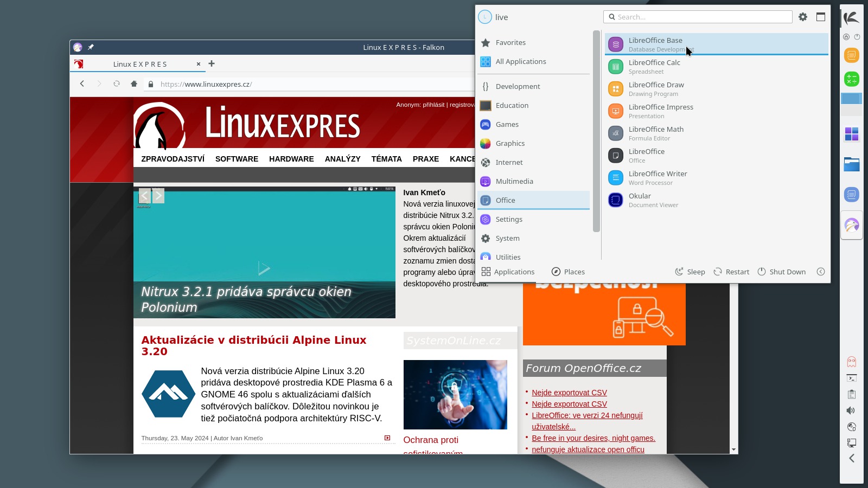The image size is (868, 488).
Task: Open the file manager folder icon in panel
Action: point(852,164)
